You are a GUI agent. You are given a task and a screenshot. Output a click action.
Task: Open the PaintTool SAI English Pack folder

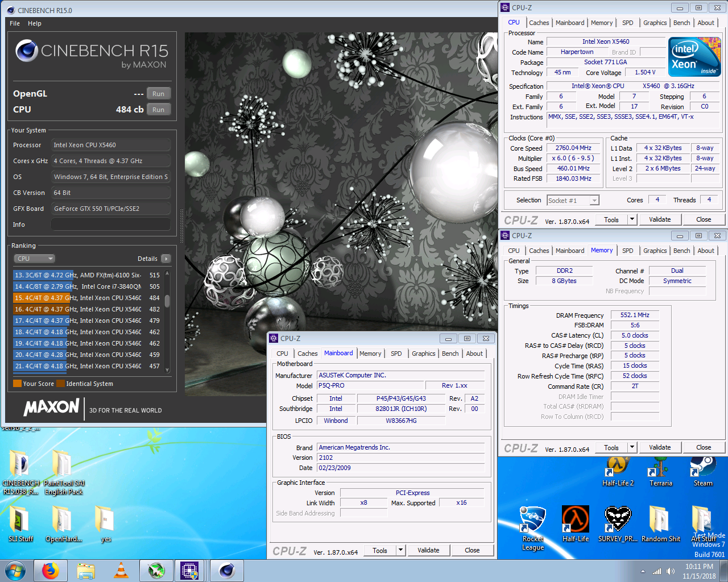pyautogui.click(x=64, y=472)
